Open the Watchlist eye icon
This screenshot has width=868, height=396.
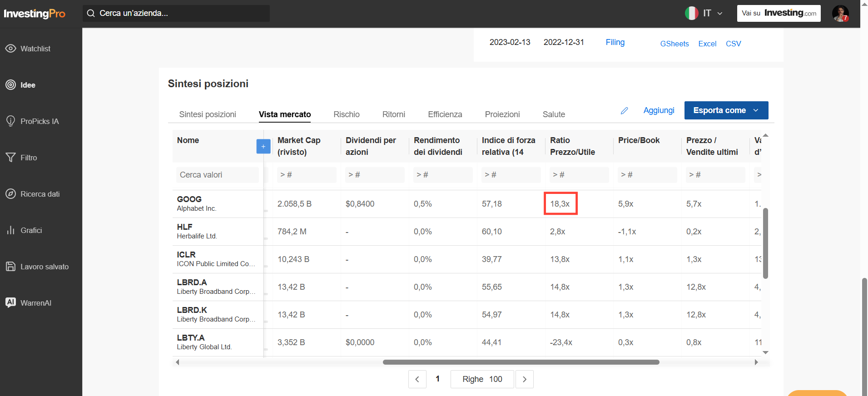pyautogui.click(x=10, y=48)
